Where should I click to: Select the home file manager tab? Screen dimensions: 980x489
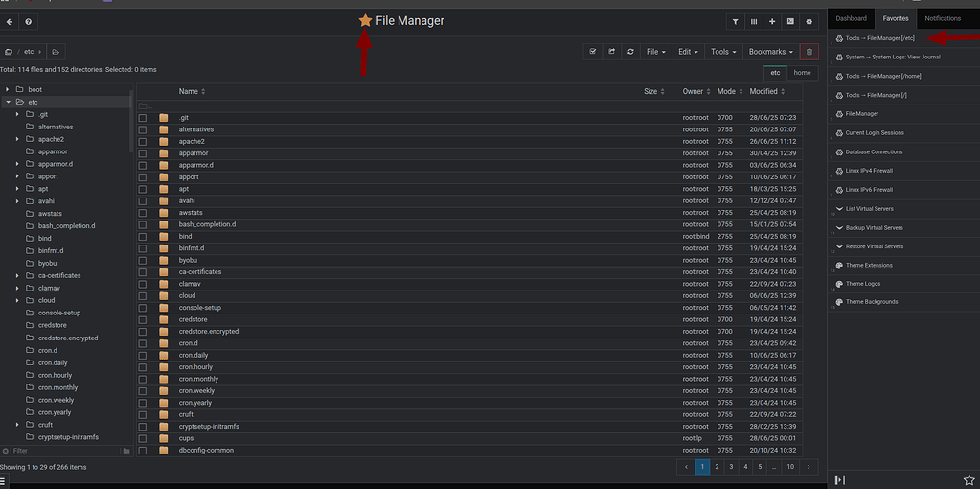tap(803, 73)
